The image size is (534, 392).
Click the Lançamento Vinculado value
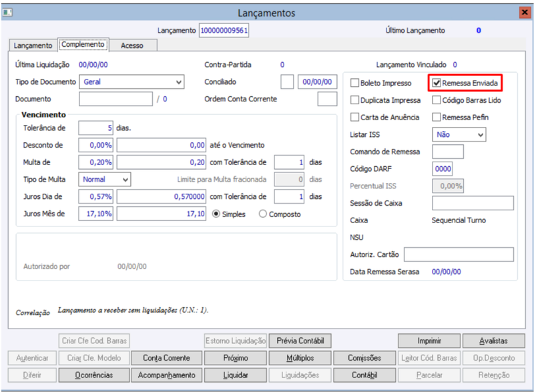(455, 65)
